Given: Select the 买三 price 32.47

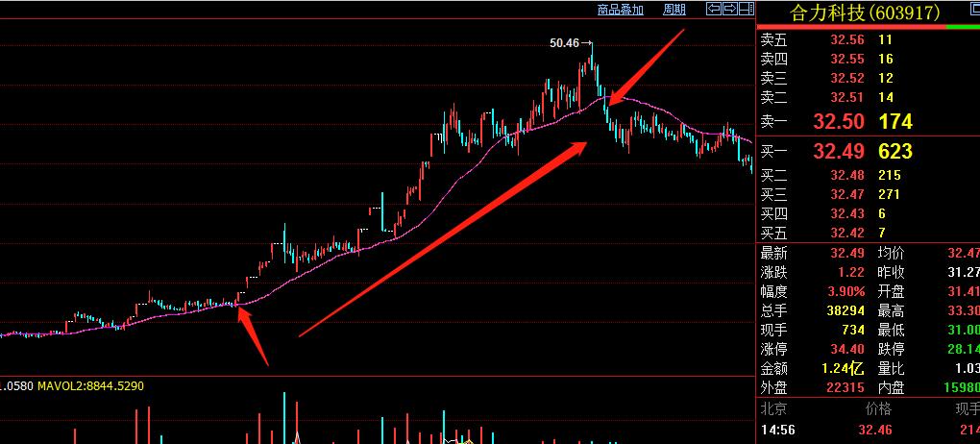Looking at the screenshot, I should tap(846, 194).
